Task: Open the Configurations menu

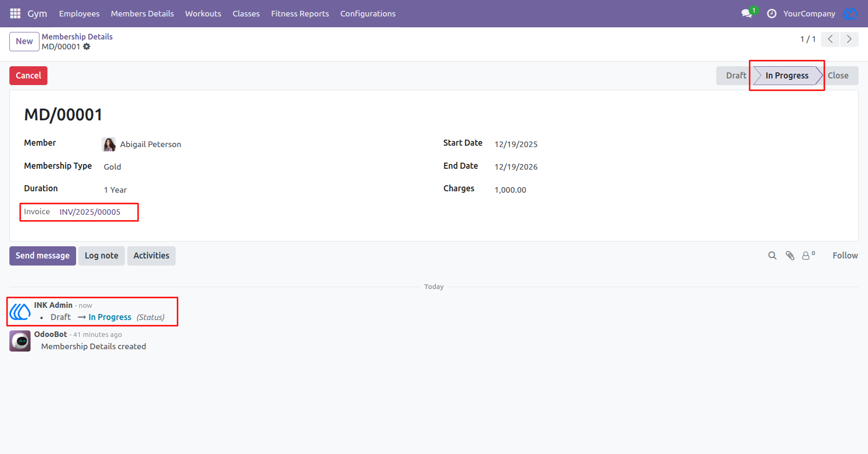Action: (x=368, y=14)
